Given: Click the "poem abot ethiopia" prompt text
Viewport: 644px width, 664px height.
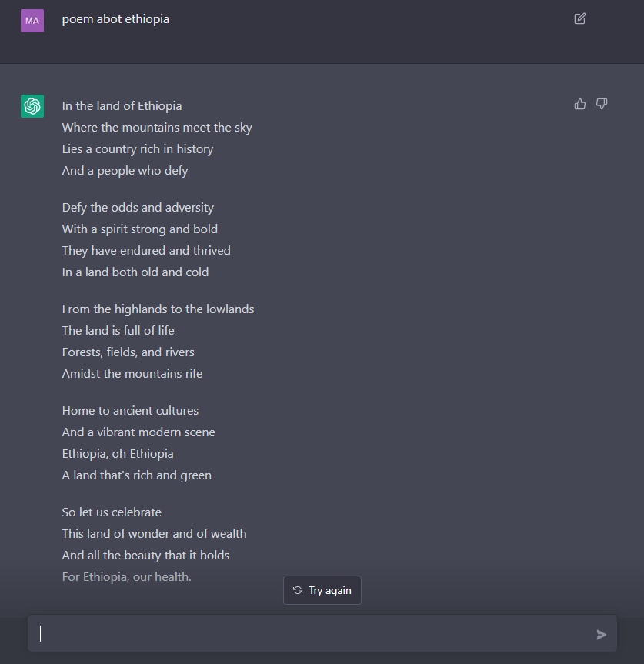Looking at the screenshot, I should 115,19.
